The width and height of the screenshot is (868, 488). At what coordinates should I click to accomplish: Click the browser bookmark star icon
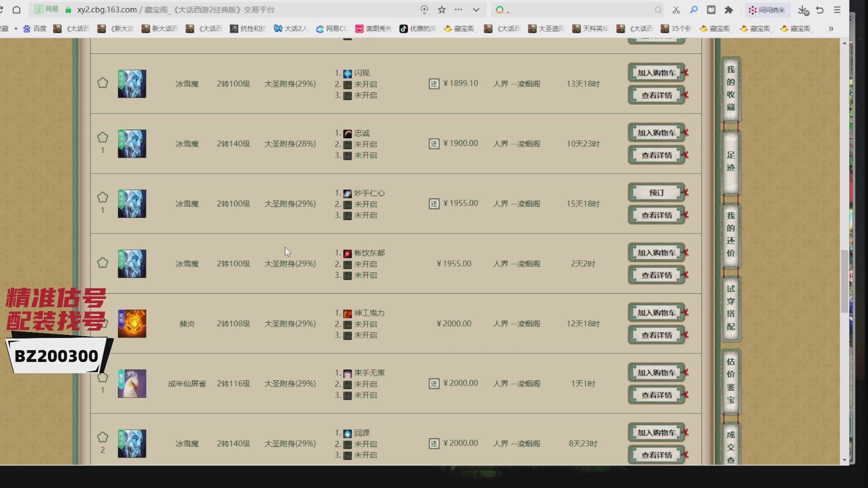tap(442, 9)
